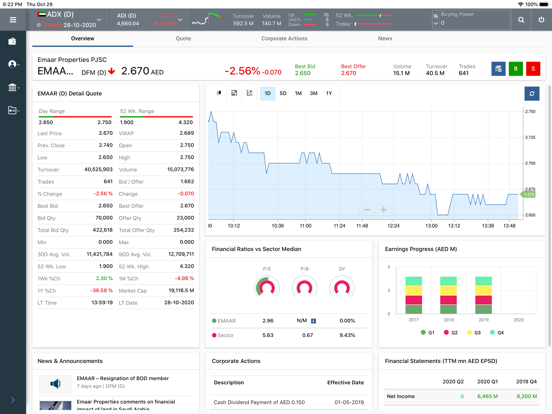Screen dimensions: 552x414
Task: Switch to the Overview tab
Action: (82, 38)
